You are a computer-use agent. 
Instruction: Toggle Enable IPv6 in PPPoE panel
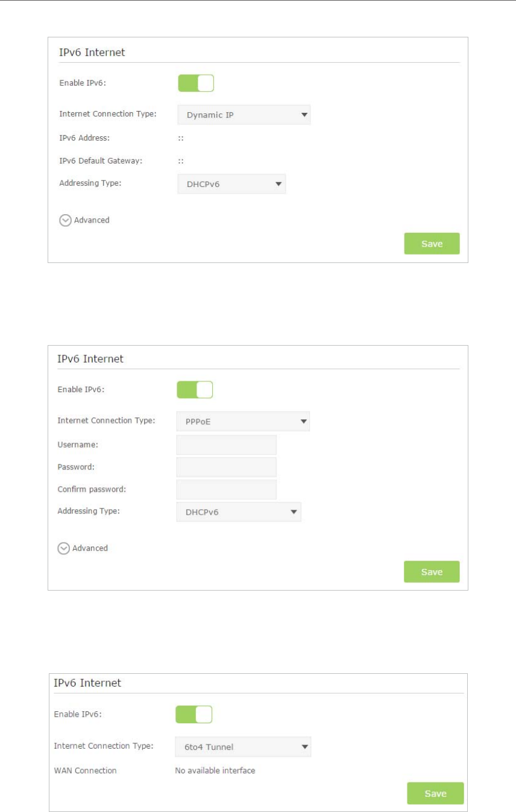(x=195, y=390)
